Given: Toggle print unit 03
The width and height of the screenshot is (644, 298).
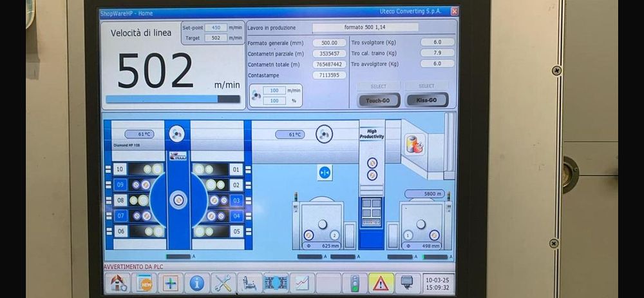Looking at the screenshot, I should click(236, 200).
